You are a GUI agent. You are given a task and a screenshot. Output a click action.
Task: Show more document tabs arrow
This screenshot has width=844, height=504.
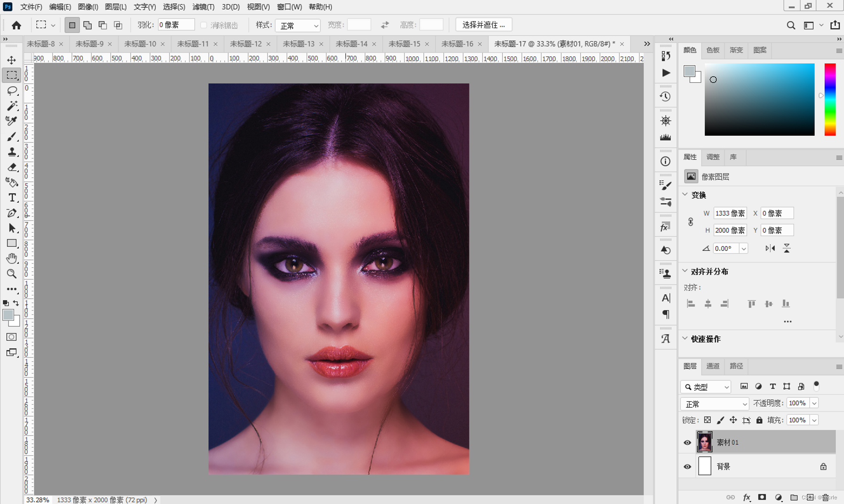click(x=647, y=44)
